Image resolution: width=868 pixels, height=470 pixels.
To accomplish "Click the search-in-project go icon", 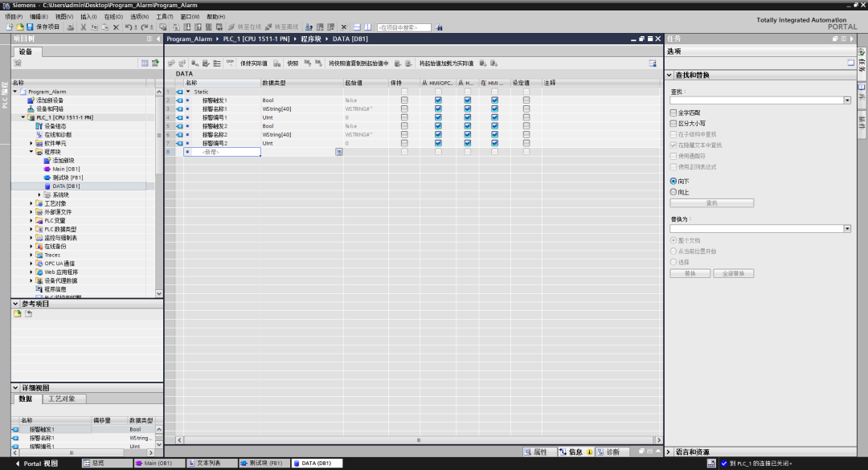I will [439, 27].
